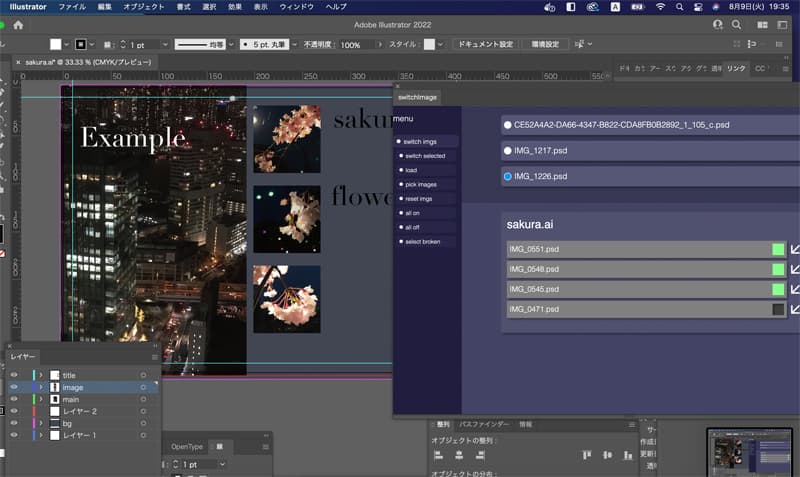Screen dimensions: 800x477
Task: Click the Home icon in the top bar
Action: [18, 25]
